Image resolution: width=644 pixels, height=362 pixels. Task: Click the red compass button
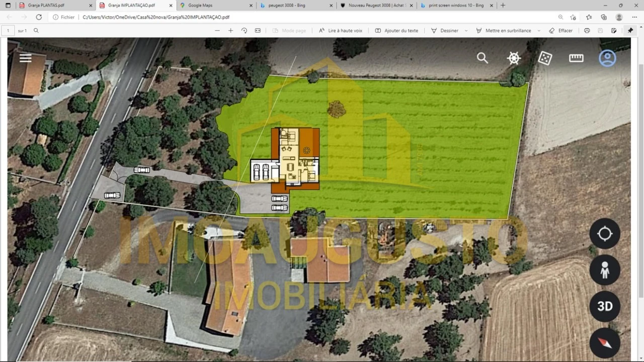click(x=605, y=343)
